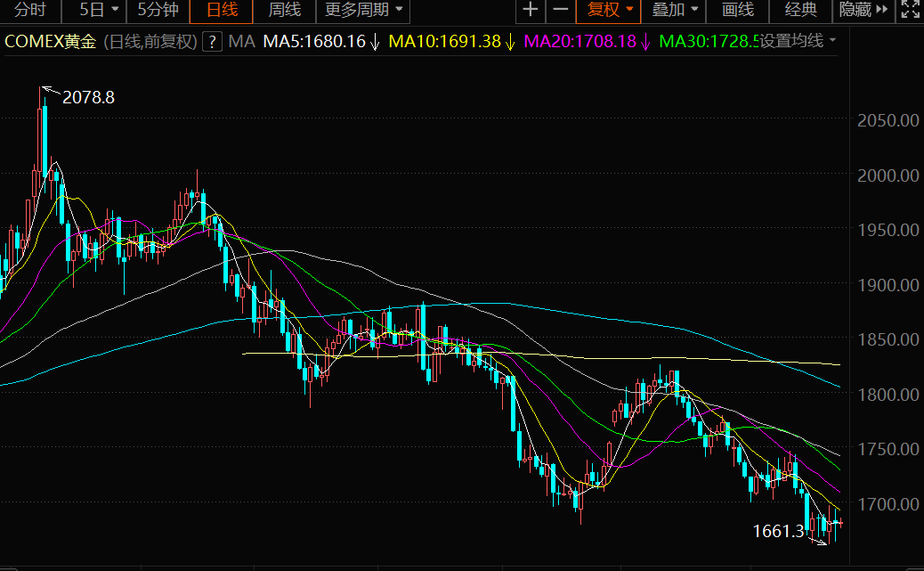Zoom in chart with plus icon
The width and height of the screenshot is (924, 571).
tap(531, 10)
